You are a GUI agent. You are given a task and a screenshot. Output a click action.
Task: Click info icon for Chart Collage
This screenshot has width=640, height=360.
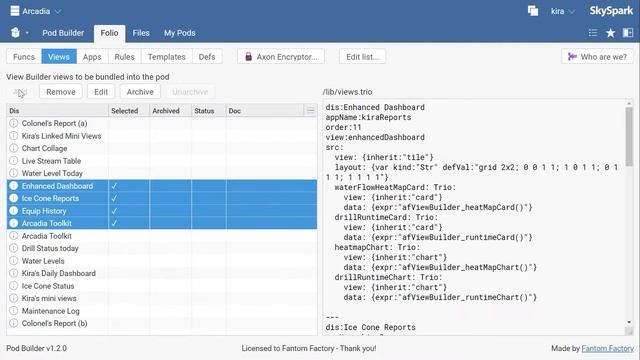pyautogui.click(x=13, y=148)
